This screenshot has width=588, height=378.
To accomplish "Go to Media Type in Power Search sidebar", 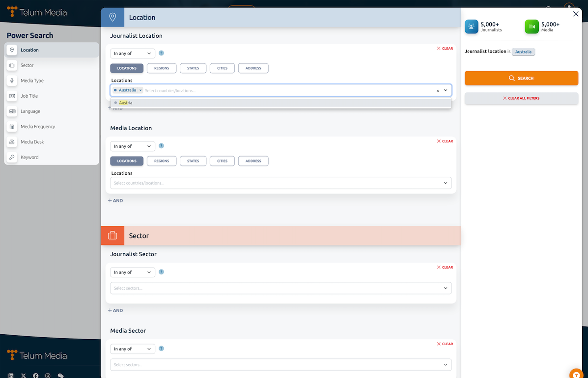I will (32, 81).
